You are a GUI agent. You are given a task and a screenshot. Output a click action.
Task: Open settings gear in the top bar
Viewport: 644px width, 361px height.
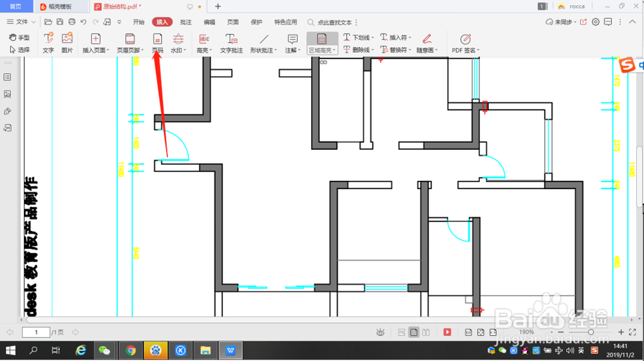pos(596,22)
